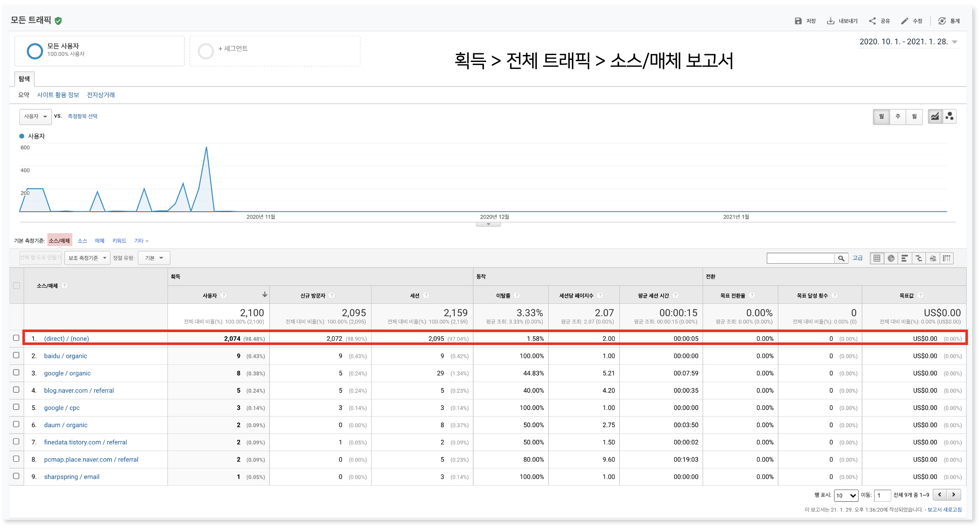The width and height of the screenshot is (980, 530).
Task: Collapse the chart using the timeline handle
Action: click(x=488, y=225)
